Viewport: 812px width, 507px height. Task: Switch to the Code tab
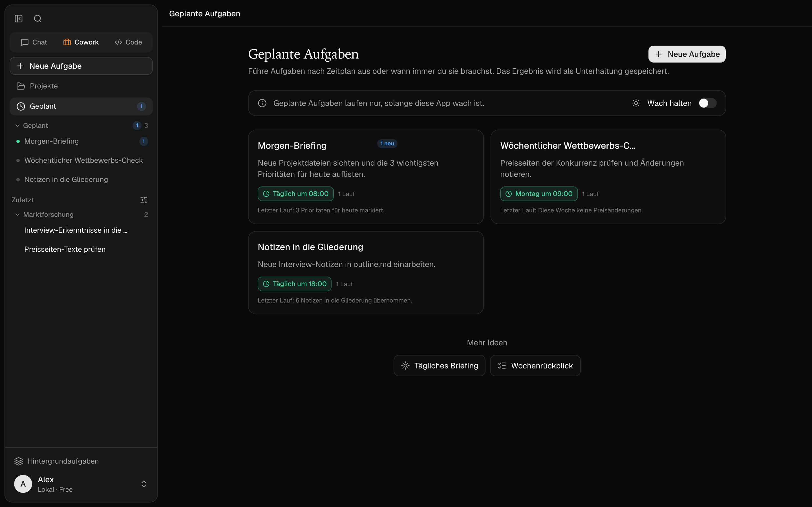[128, 42]
